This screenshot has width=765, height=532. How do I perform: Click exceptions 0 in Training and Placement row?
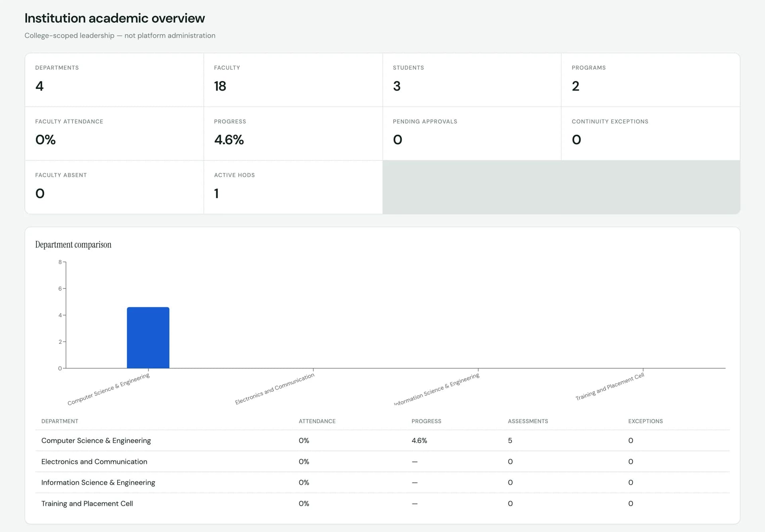click(x=631, y=503)
